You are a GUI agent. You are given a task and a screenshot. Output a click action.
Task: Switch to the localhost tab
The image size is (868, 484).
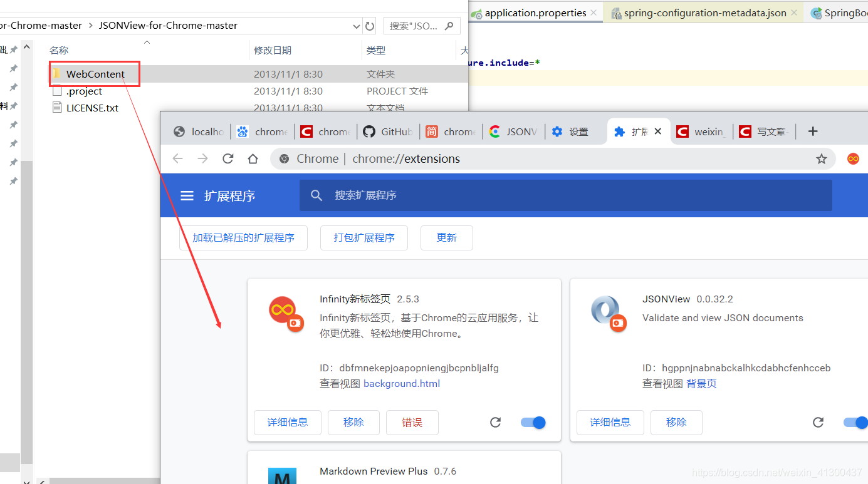tap(199, 131)
